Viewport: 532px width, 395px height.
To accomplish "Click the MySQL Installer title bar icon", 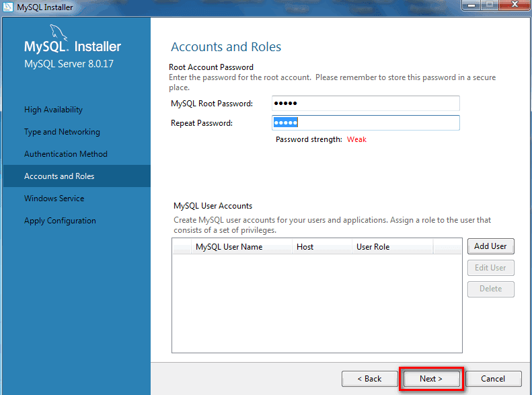I will (x=8, y=7).
